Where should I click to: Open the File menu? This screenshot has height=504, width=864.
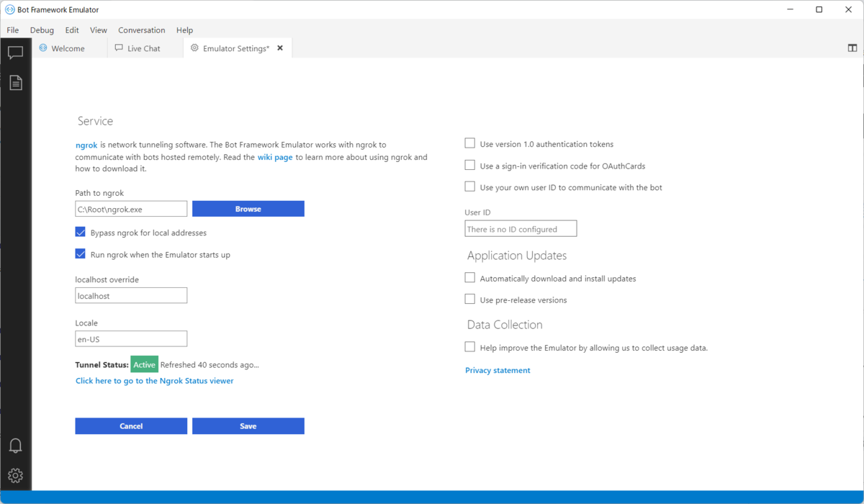pyautogui.click(x=13, y=30)
